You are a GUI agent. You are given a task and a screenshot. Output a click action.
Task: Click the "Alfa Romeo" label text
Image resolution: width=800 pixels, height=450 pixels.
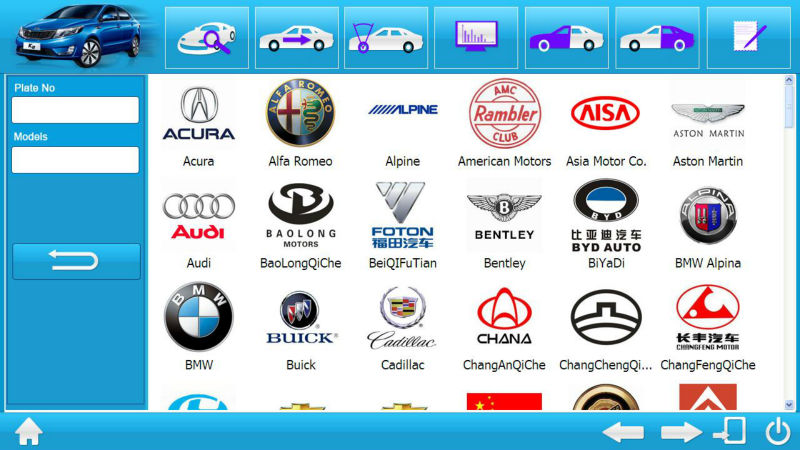click(x=301, y=161)
